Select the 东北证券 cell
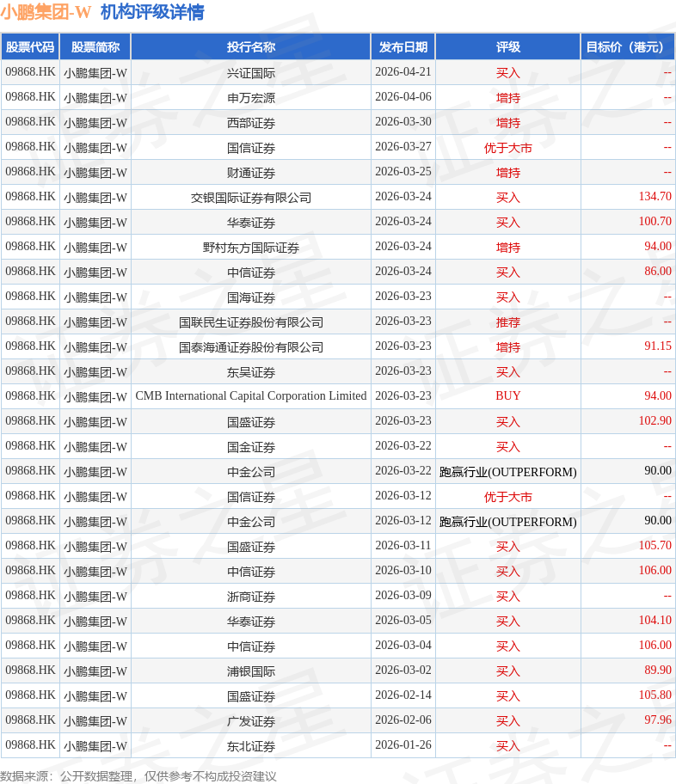Screen dimensions: 676x784 click(x=250, y=746)
